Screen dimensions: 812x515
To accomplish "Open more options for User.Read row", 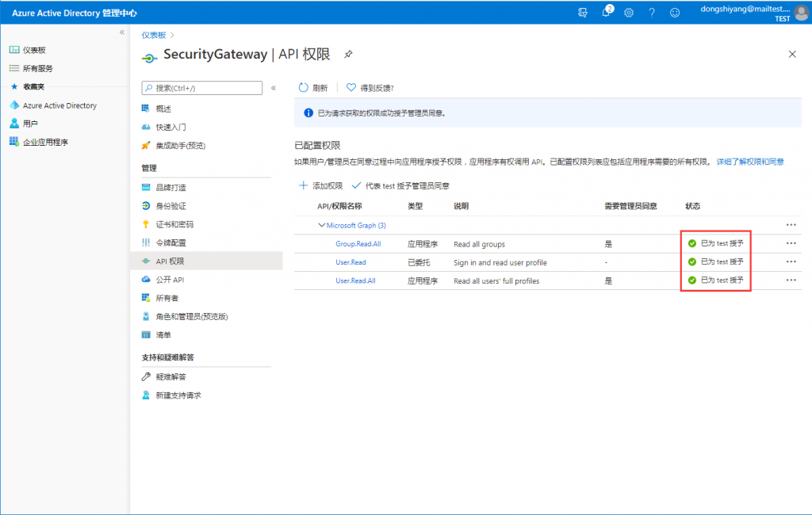I will click(791, 262).
